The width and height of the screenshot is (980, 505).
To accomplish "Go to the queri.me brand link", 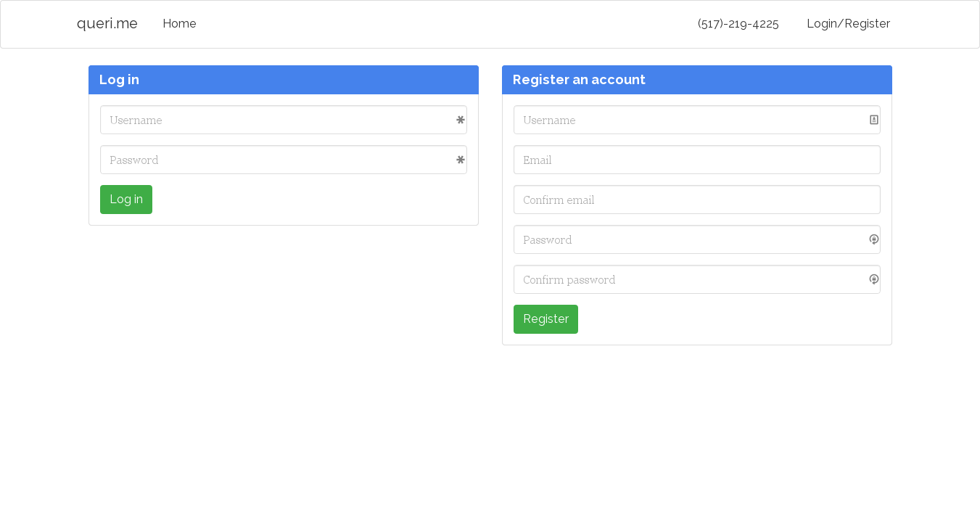I will 107,24.
